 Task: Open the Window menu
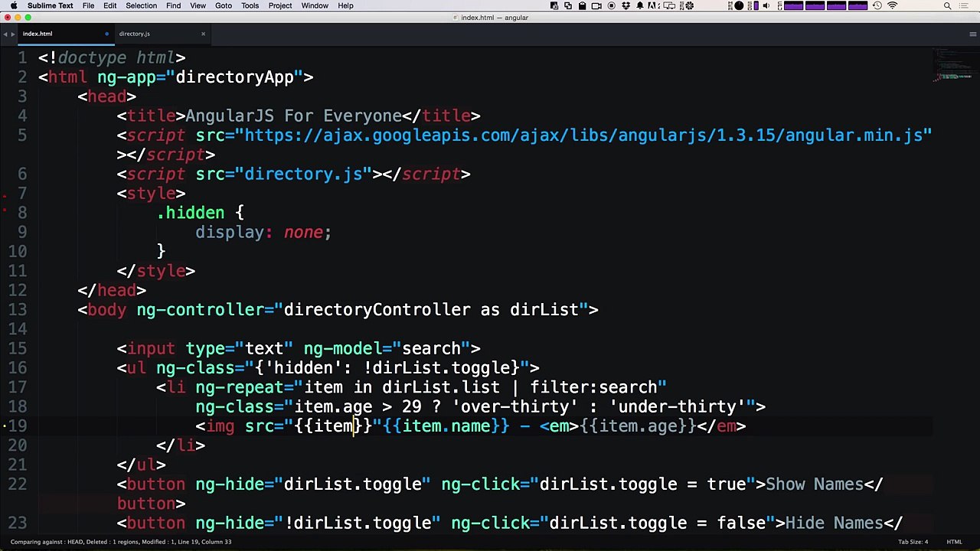315,5
